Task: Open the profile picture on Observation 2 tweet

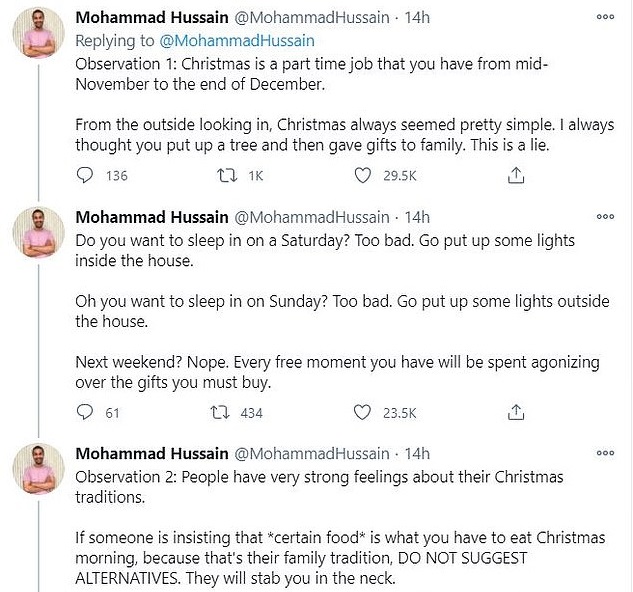Action: [39, 476]
